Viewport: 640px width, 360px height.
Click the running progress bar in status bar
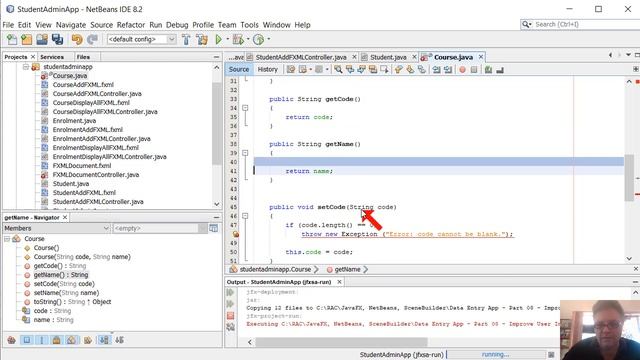[496, 355]
